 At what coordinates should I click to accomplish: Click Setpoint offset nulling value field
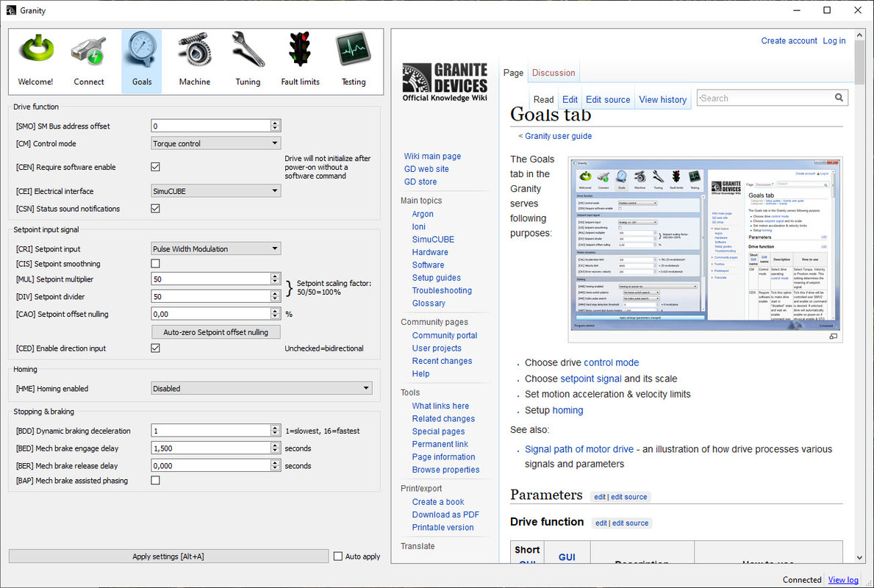(211, 314)
